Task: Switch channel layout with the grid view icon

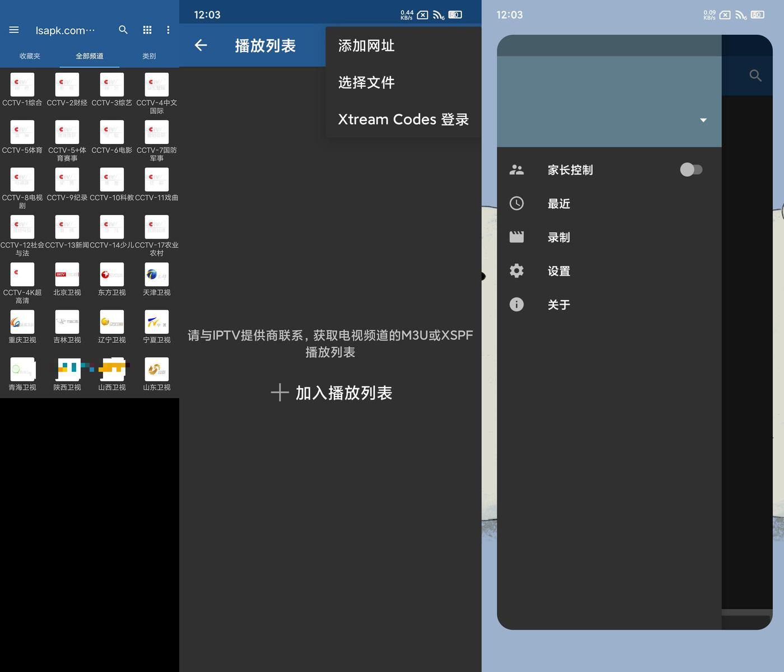Action: pyautogui.click(x=147, y=30)
